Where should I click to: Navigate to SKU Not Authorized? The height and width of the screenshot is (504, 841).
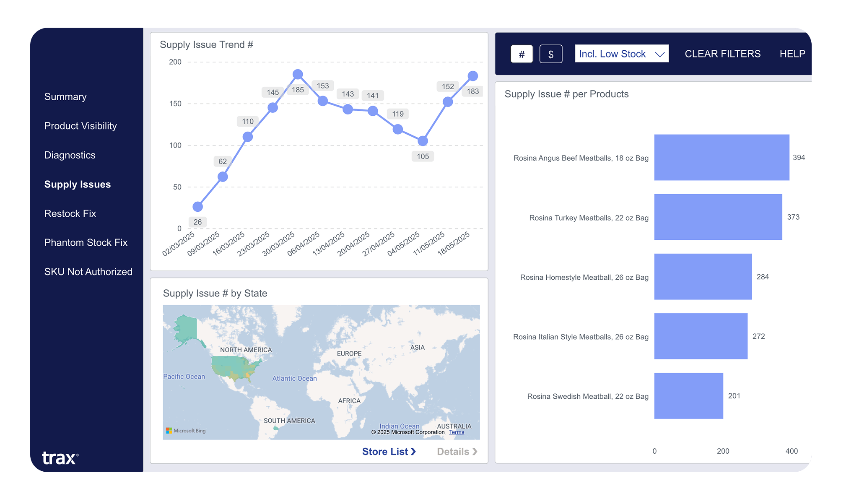(x=88, y=272)
